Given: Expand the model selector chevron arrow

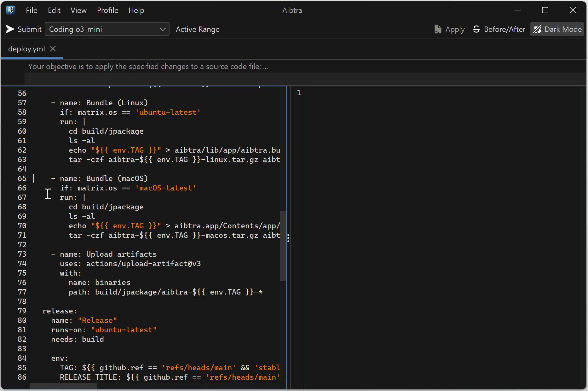Looking at the screenshot, I should point(163,29).
